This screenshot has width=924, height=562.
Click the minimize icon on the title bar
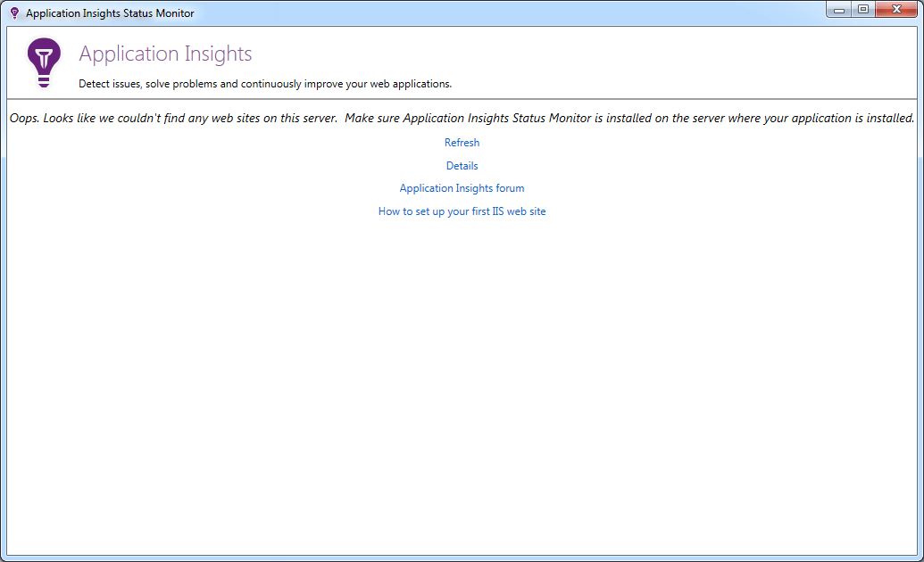tap(837, 9)
